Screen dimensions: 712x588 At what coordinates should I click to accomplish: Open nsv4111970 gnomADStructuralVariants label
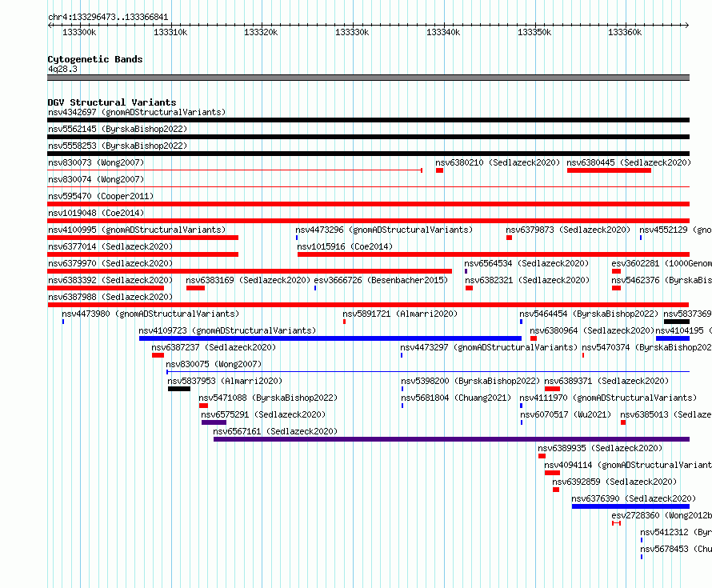608,398
